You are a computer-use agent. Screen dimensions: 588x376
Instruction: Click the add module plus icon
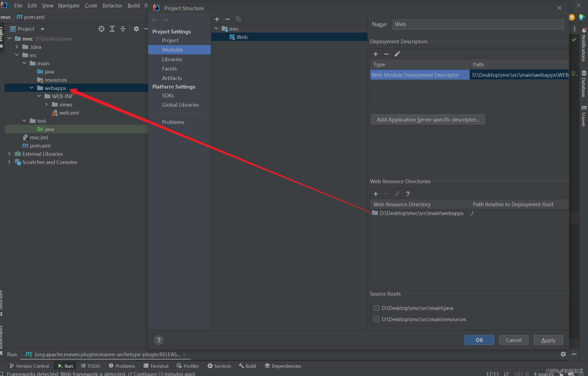(x=217, y=19)
